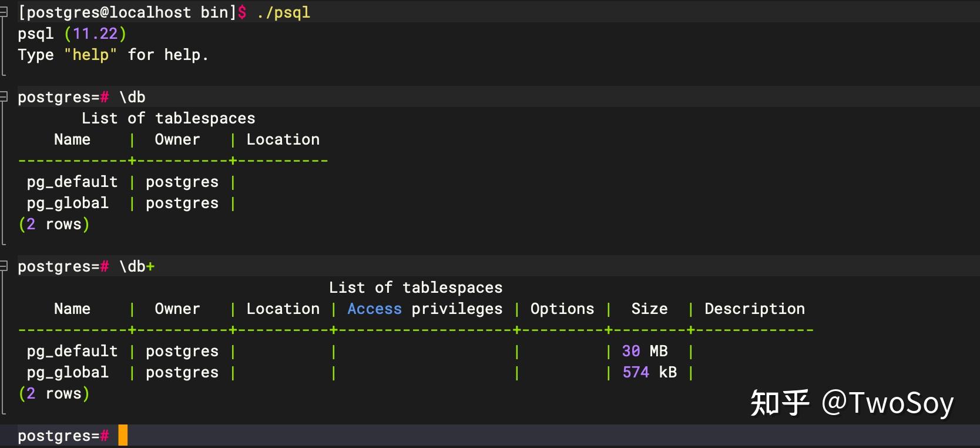The image size is (980, 448).
Task: Click the Description column header
Action: point(754,309)
